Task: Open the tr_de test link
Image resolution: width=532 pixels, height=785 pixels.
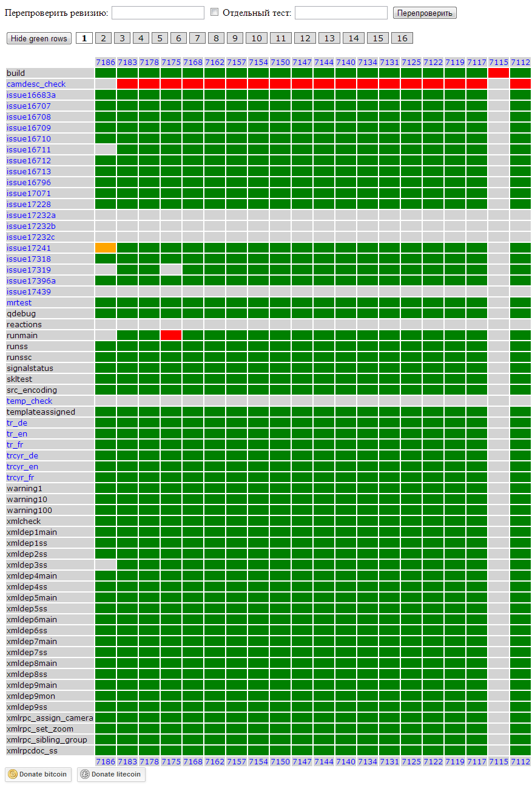Action: [17, 423]
